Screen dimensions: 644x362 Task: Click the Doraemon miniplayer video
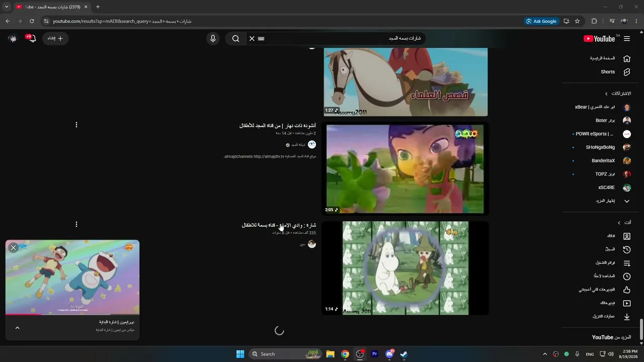click(x=72, y=278)
